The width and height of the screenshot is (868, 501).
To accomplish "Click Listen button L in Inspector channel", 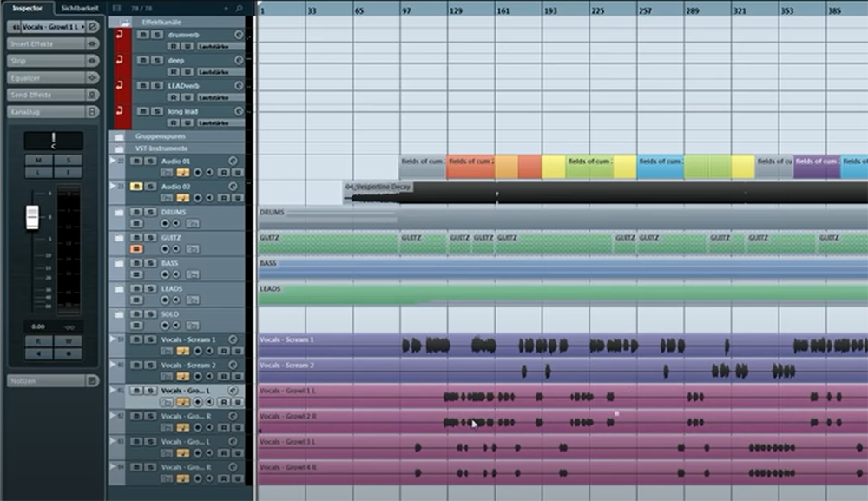I will click(39, 172).
